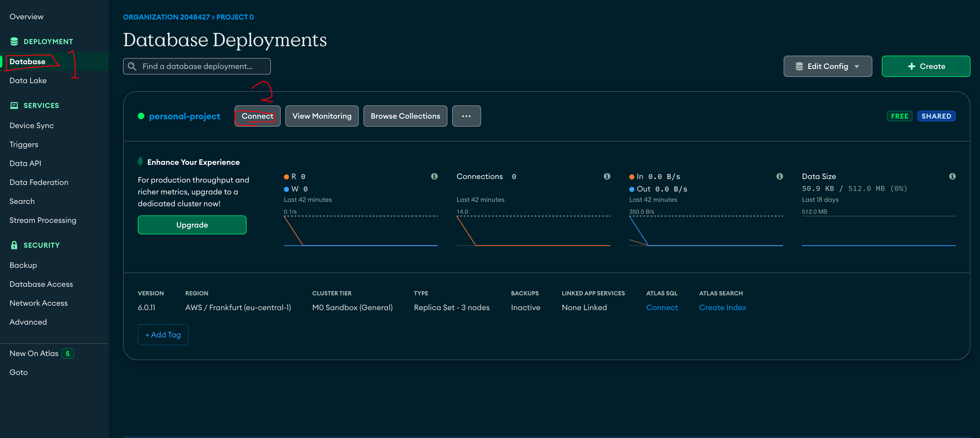Click Organization 2048427 breadcrumb
This screenshot has height=438, width=980.
point(166,17)
